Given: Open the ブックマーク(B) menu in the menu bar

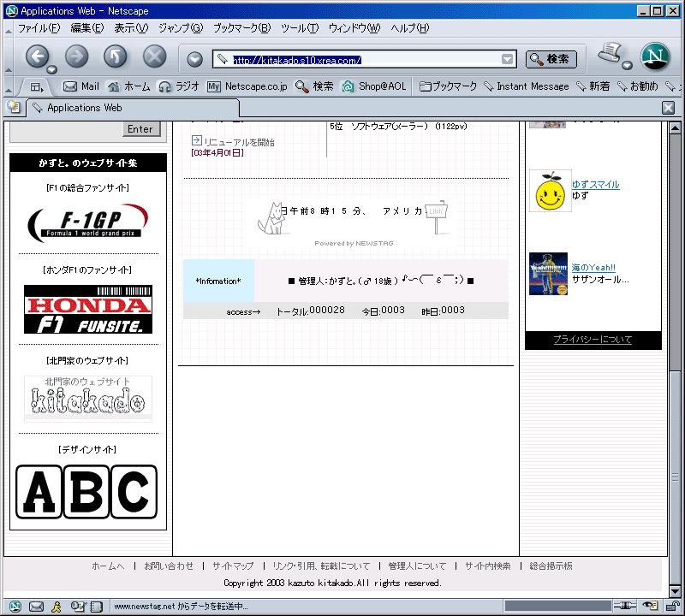Looking at the screenshot, I should coord(242,28).
